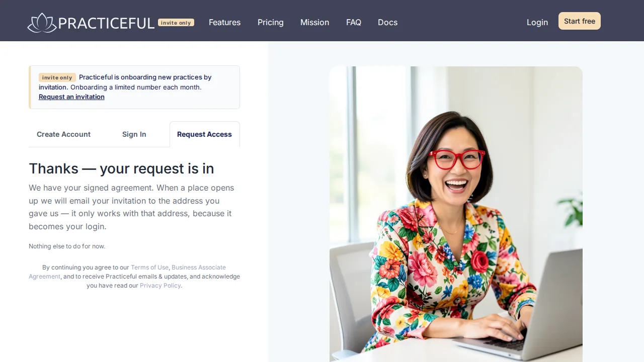Select the Request Access tab

(x=204, y=134)
